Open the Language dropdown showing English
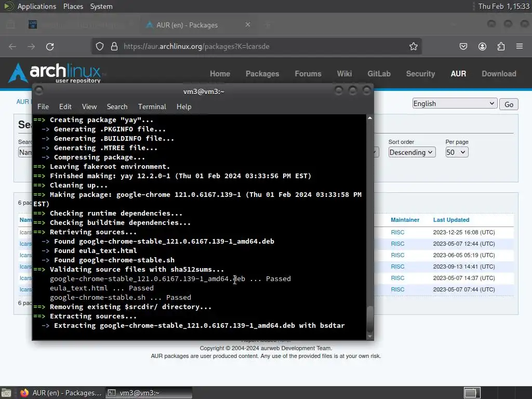Screen dimensions: 532x399 [x=455, y=103]
